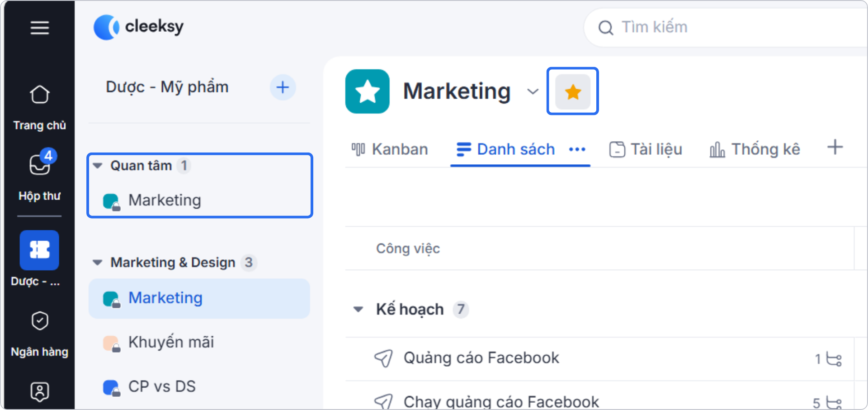This screenshot has width=868, height=410.
Task: Open the Quảng cáo Facebook task
Action: (481, 358)
